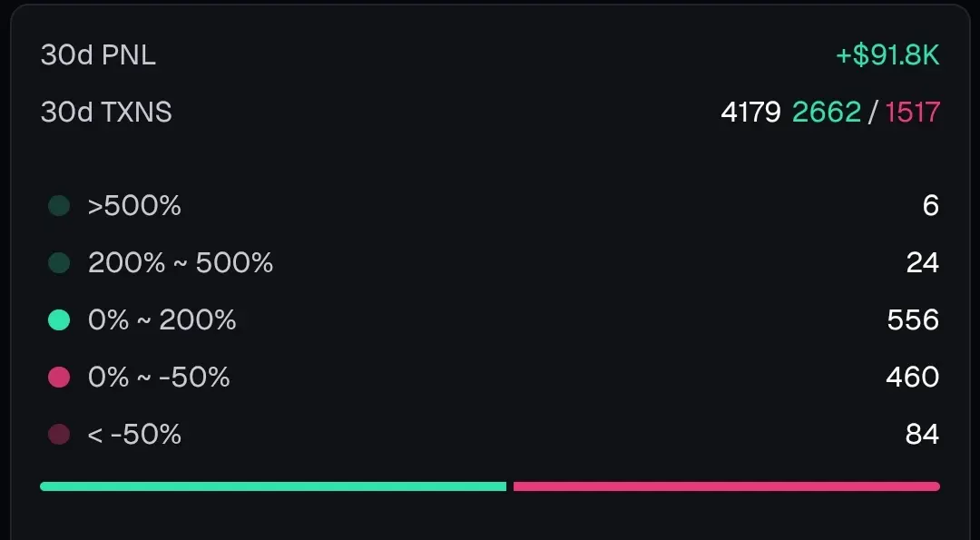Screen dimensions: 980x540
Task: Click the pink sell count 1517
Action: (913, 113)
